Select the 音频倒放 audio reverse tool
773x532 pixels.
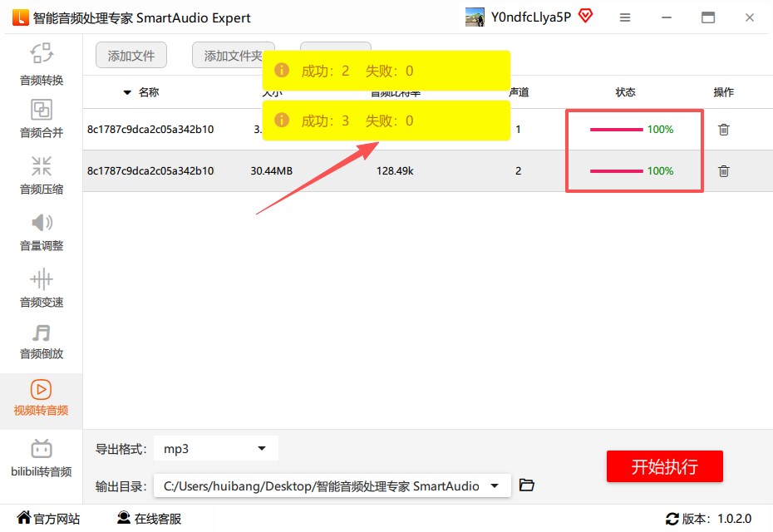click(x=42, y=341)
